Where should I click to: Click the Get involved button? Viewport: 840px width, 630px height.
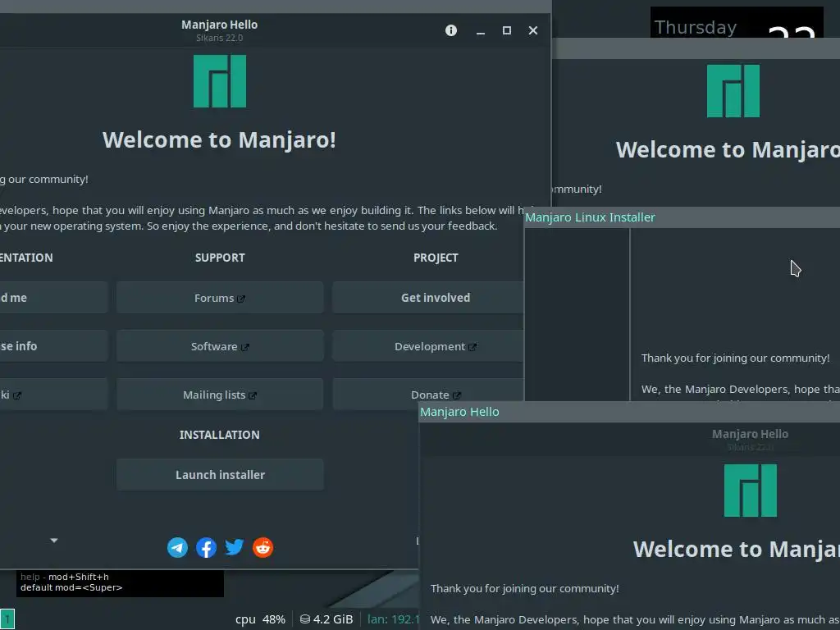tap(428, 298)
